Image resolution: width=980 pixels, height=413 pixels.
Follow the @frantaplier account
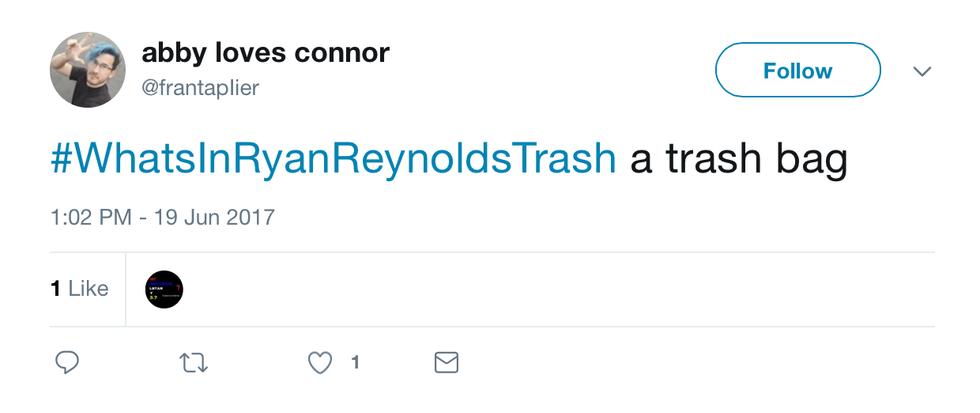click(797, 71)
